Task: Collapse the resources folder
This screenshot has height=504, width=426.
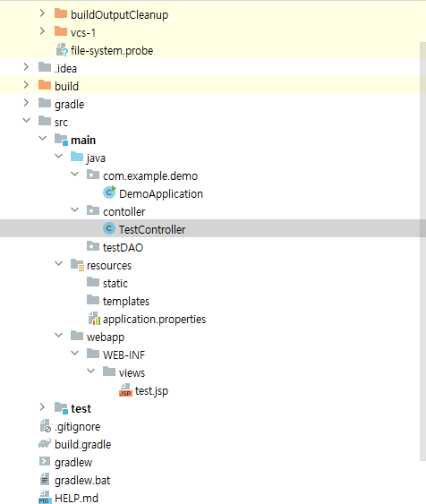Action: tap(58, 264)
